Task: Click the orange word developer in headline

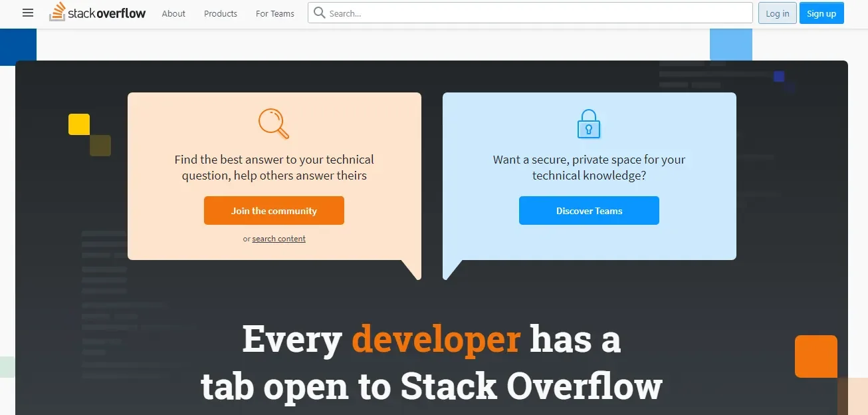Action: [435, 339]
